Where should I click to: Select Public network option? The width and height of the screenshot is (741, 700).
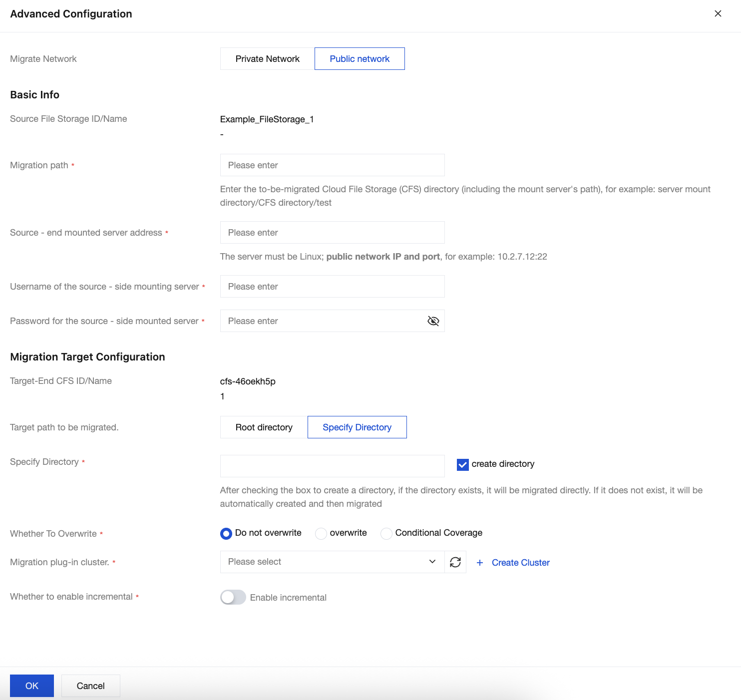tap(360, 59)
